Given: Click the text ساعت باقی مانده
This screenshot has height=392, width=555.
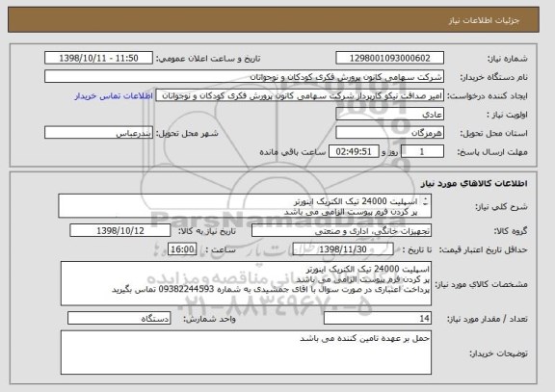Looking at the screenshot, I should [293, 152].
